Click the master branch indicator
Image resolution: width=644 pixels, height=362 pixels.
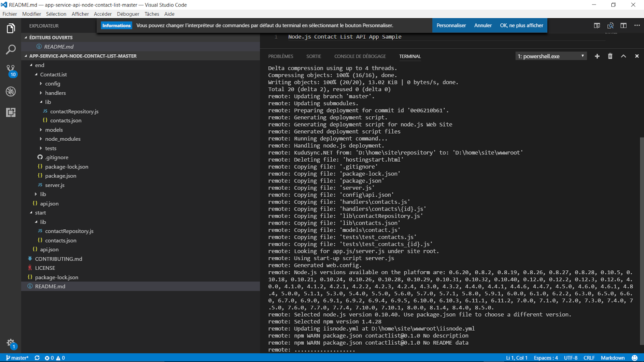coord(17,358)
